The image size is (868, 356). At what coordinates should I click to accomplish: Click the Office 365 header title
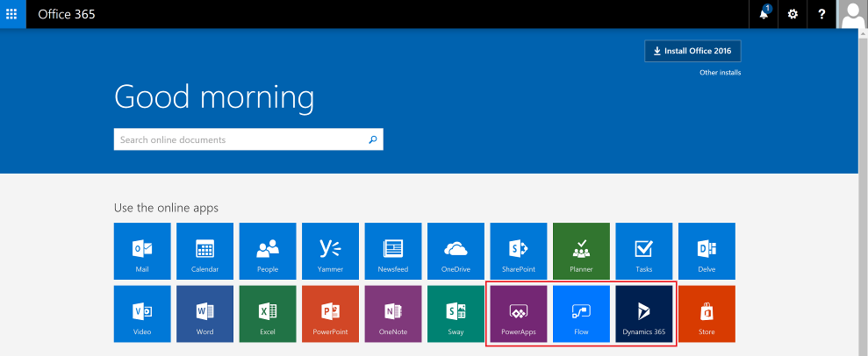(x=67, y=14)
